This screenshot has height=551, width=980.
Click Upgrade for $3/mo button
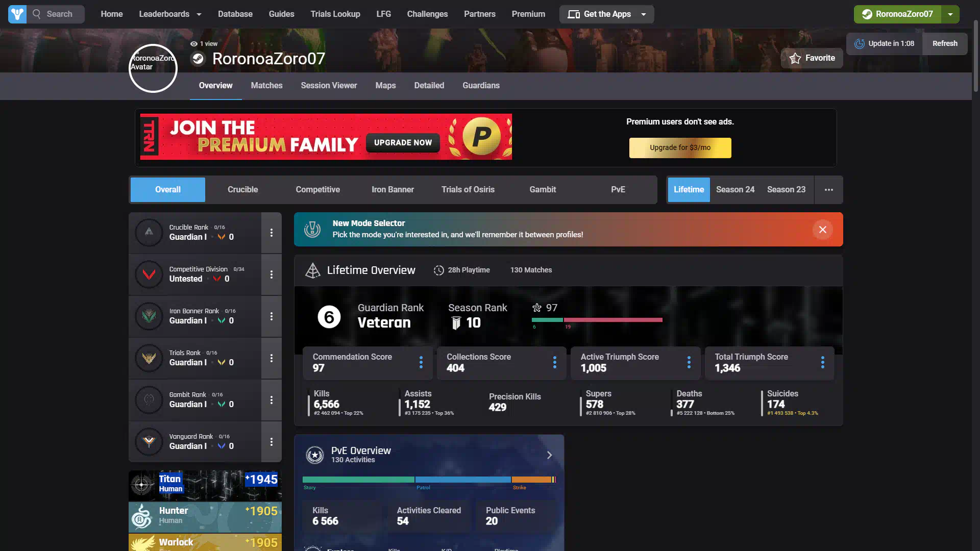click(680, 148)
